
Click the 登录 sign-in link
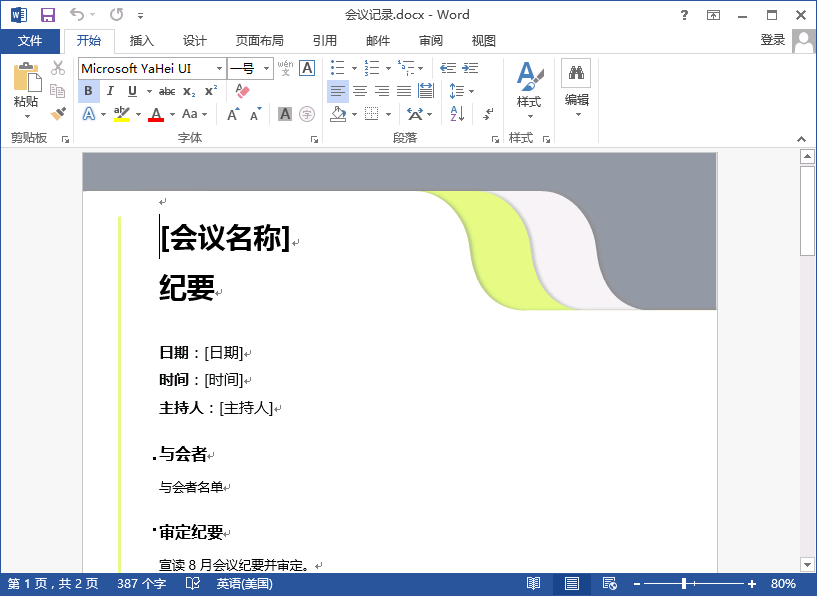[x=772, y=40]
